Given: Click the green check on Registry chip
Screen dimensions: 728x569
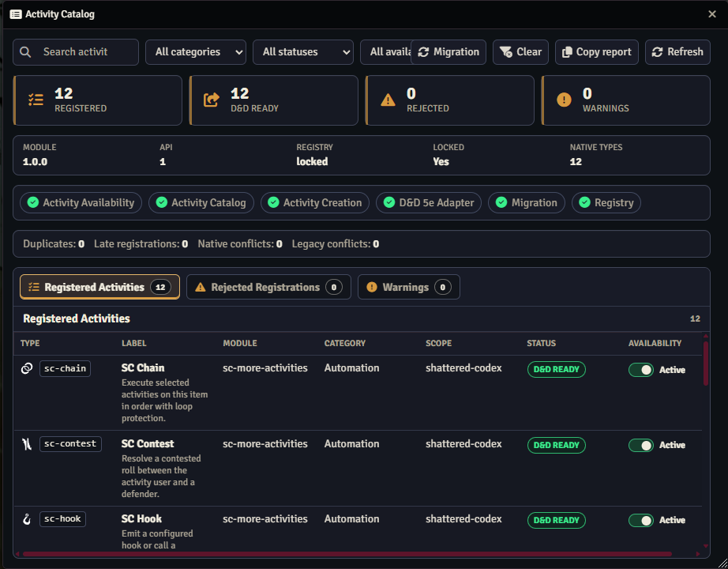Looking at the screenshot, I should click(x=584, y=202).
